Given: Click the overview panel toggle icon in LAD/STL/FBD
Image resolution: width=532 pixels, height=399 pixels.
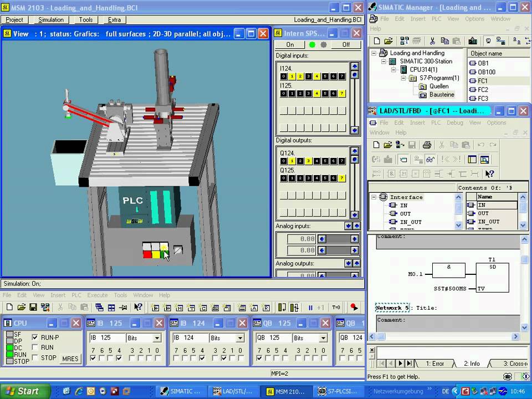Looking at the screenshot, I should pos(472,160).
